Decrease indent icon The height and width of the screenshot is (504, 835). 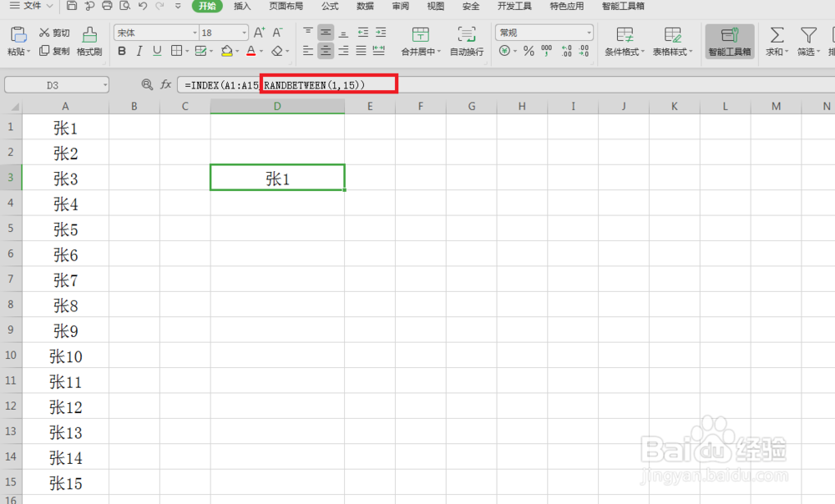[362, 33]
